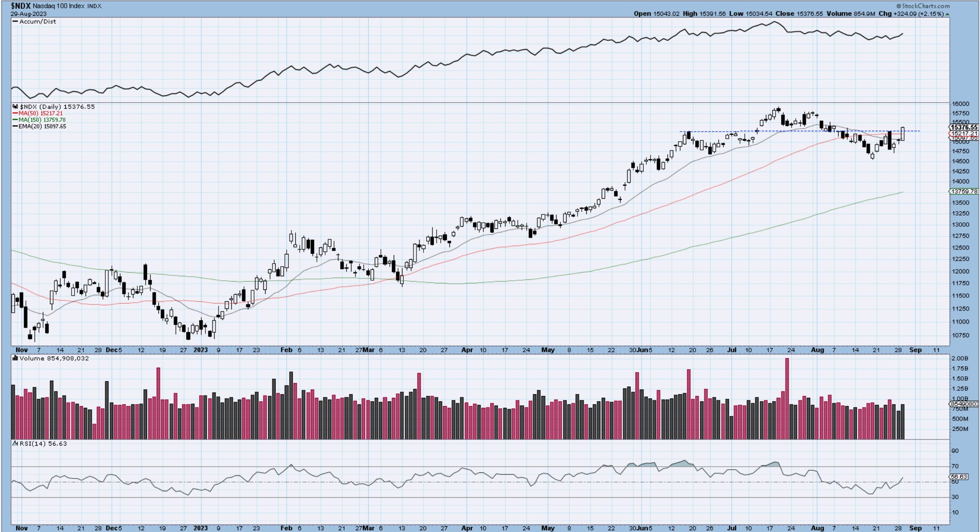Click the green up-triangle after Chg percentage
The height and width of the screenshot is (532, 980).
click(947, 14)
